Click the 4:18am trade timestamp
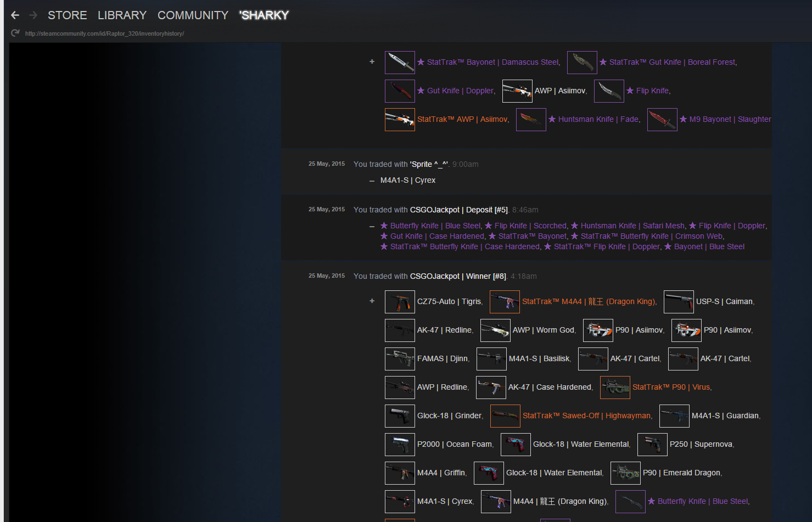The image size is (812, 522). (524, 276)
